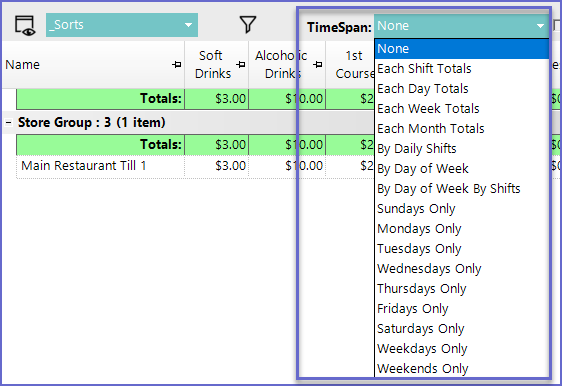Pin the Alcoholic Drinks column

318,65
